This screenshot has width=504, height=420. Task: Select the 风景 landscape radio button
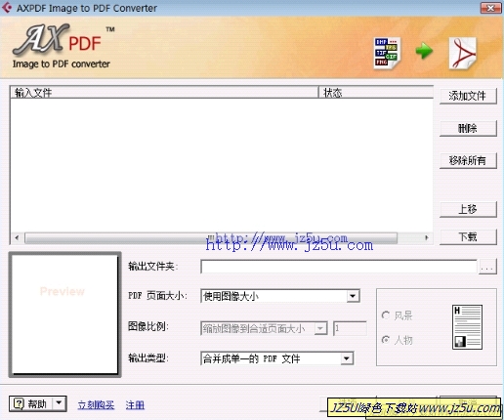tap(386, 315)
